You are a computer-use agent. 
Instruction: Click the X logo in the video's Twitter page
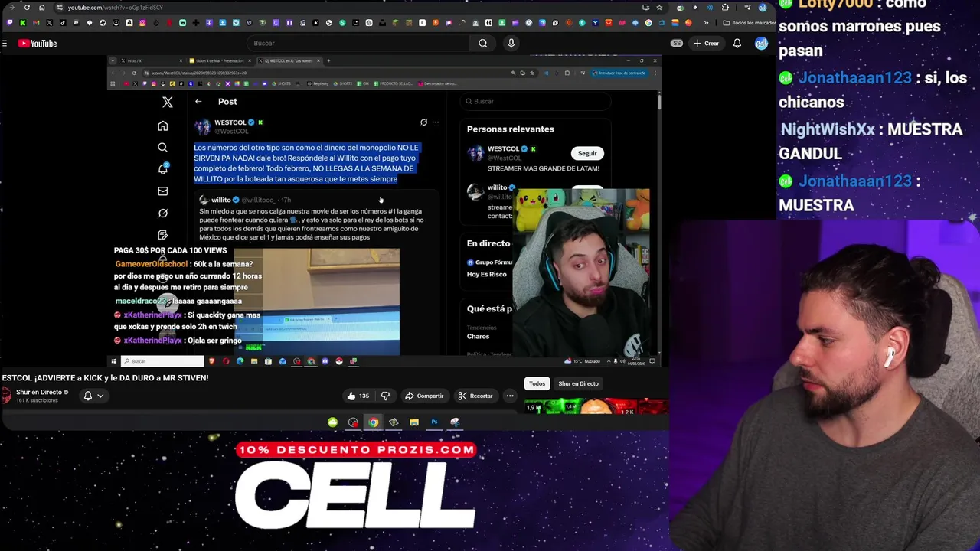(x=168, y=102)
